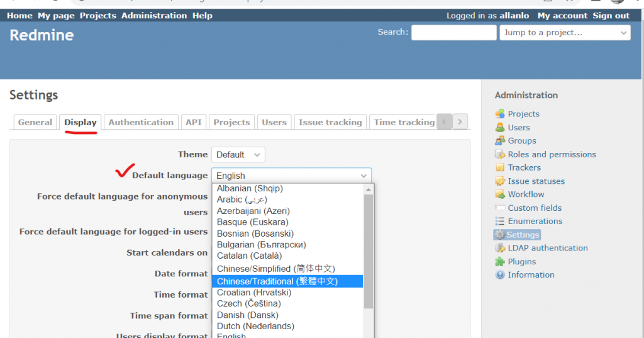This screenshot has width=644, height=338.
Task: Click the Users icon in Administration sidebar
Action: 500,128
